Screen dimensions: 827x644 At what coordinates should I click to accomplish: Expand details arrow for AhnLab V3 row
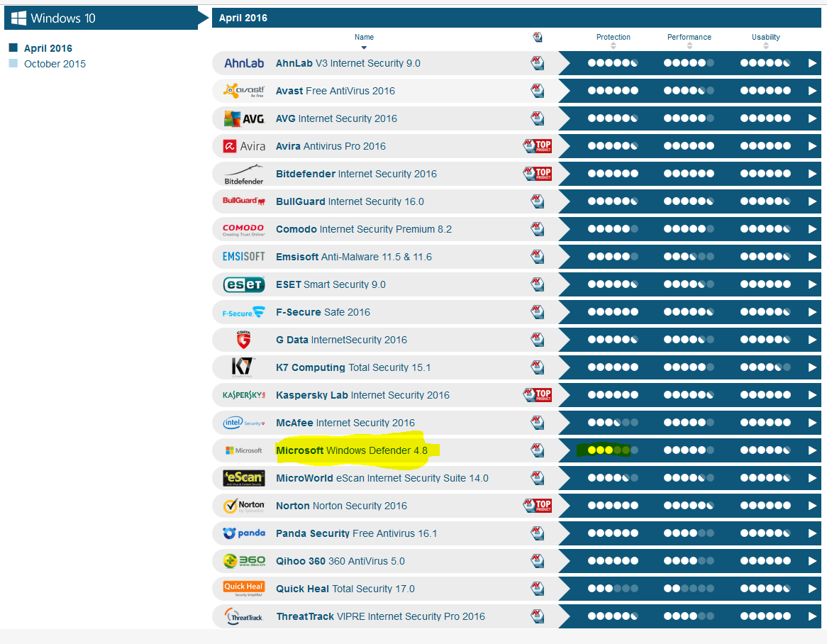812,63
